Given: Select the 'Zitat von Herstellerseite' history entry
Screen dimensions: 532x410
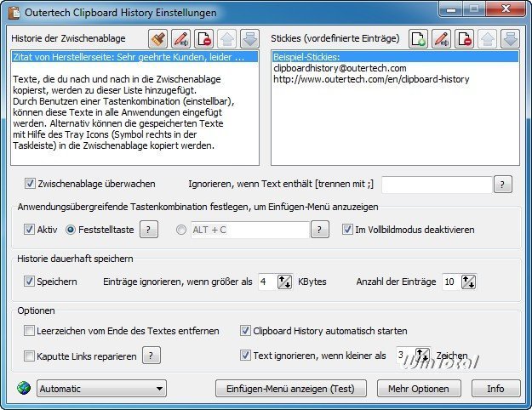Looking at the screenshot, I should tap(134, 57).
